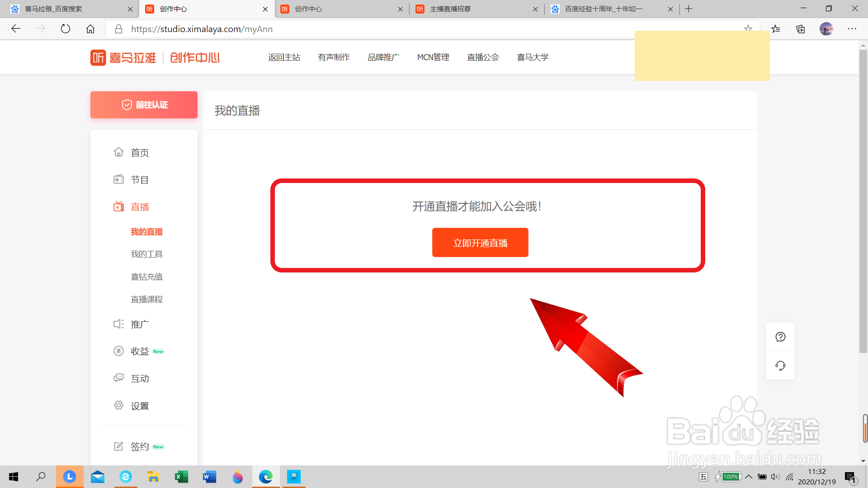
Task: Select 我的工具 submenu link
Action: pos(146,254)
